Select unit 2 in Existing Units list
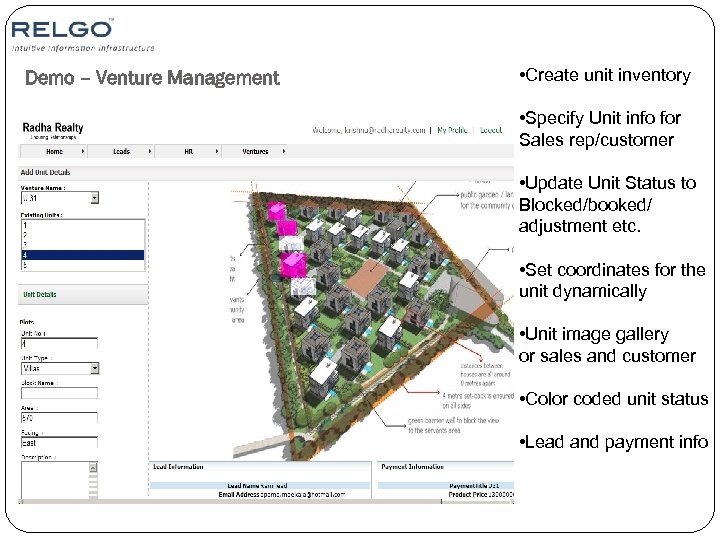This screenshot has height=540, width=720. [x=83, y=235]
